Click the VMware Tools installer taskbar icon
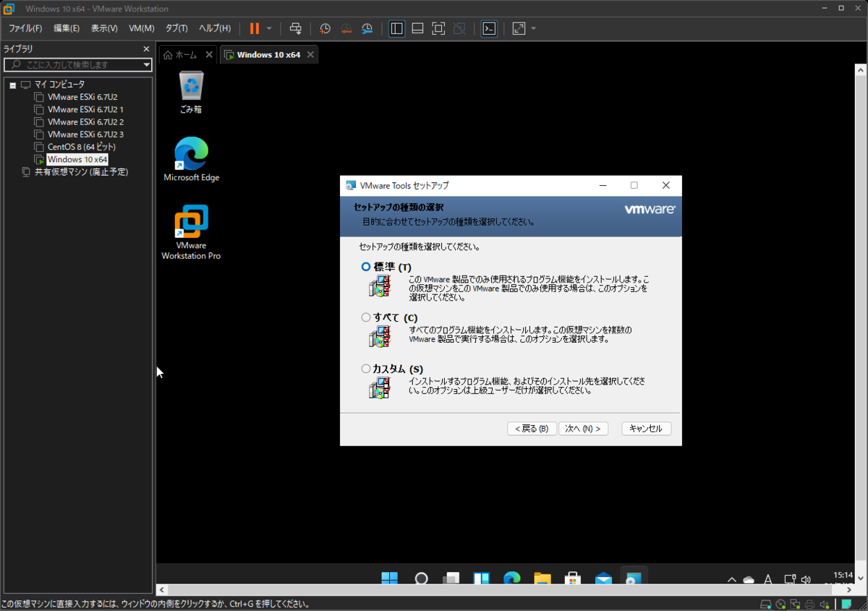Screen dimensions: 868x611 pyautogui.click(x=634, y=578)
